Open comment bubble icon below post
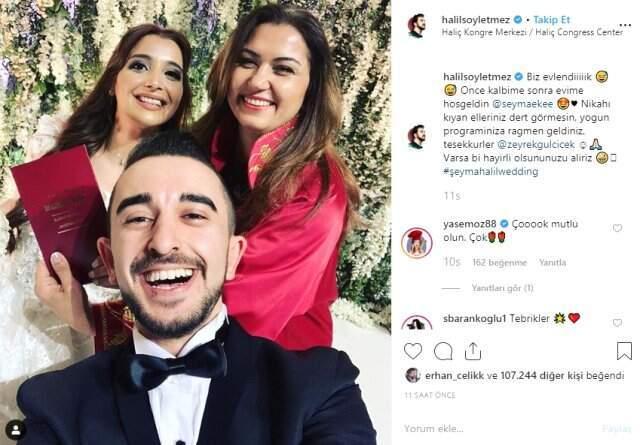This screenshot has width=640, height=445. 443,351
